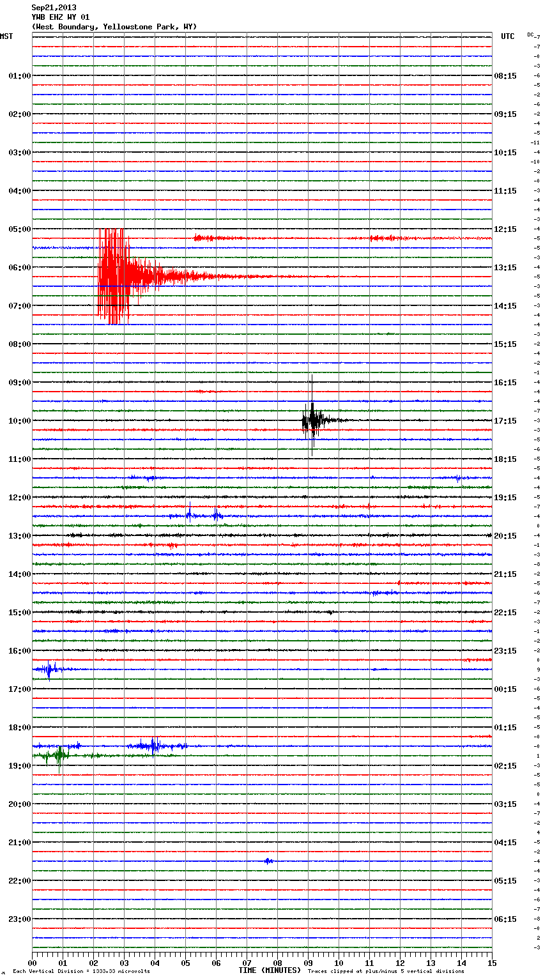Select the 20:00 MST time label
The image size is (543, 980).
(x=20, y=804)
